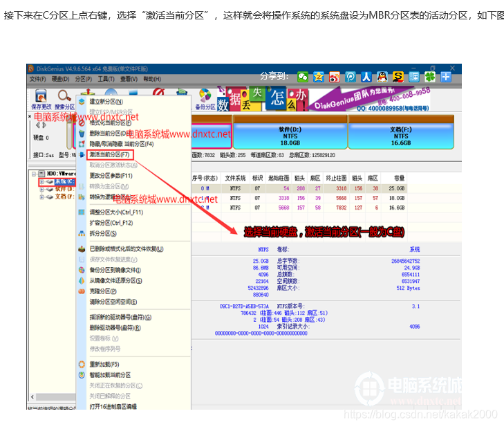The image size is (504, 427).
Task: Select 系统(C:) in the disk tree
Action: (64, 182)
